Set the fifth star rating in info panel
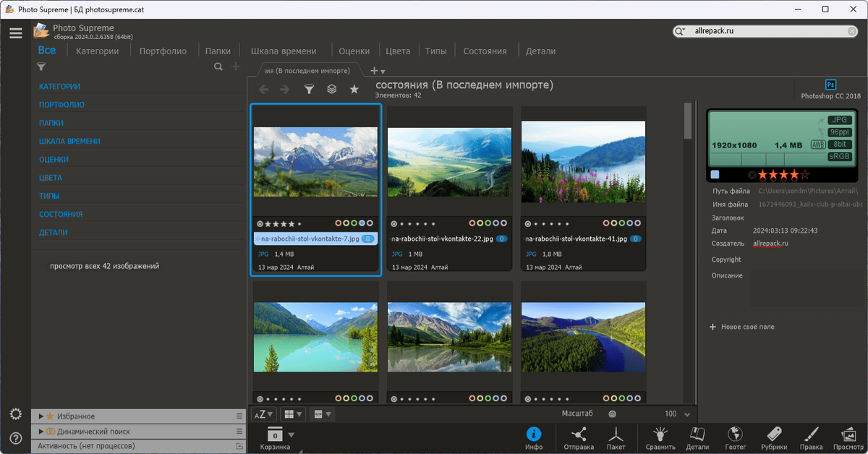The image size is (868, 454). [805, 174]
